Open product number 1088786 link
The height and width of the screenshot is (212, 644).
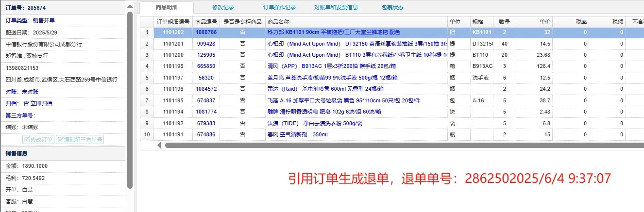[x=206, y=32]
